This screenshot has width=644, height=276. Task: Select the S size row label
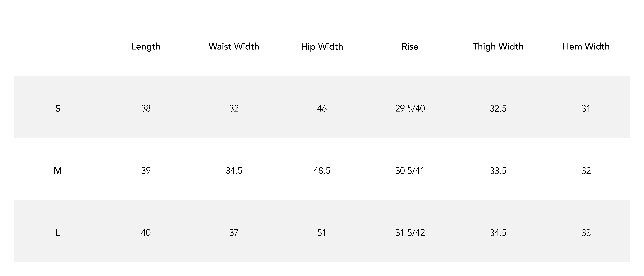pos(58,108)
